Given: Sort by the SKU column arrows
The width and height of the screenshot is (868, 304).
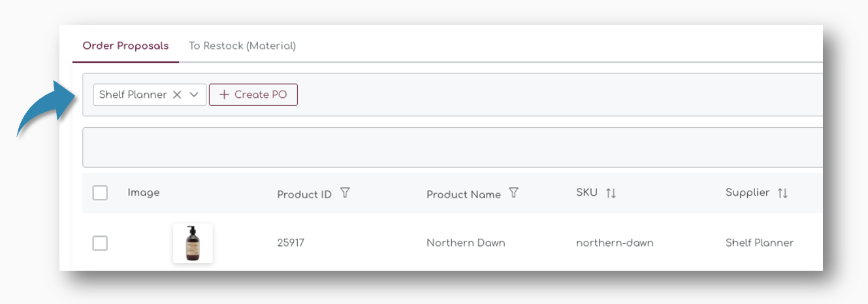Looking at the screenshot, I should [x=611, y=193].
